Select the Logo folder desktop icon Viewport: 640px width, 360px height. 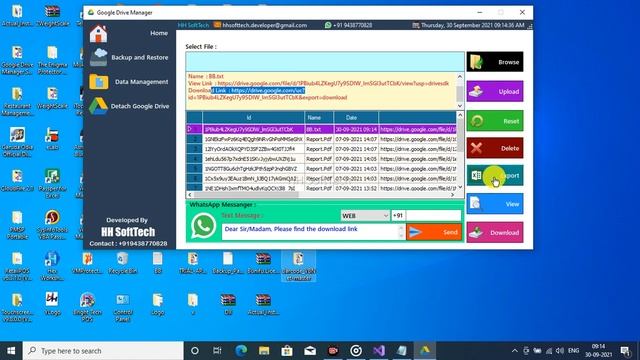[x=158, y=304]
